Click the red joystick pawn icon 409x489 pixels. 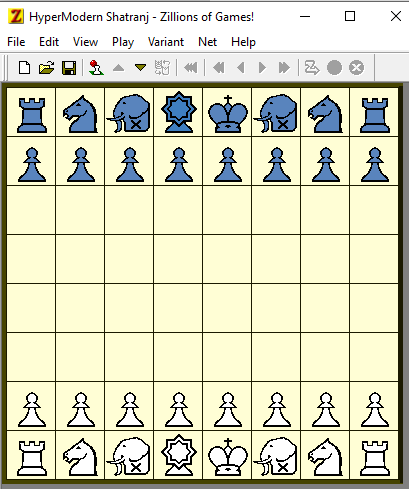pos(96,67)
